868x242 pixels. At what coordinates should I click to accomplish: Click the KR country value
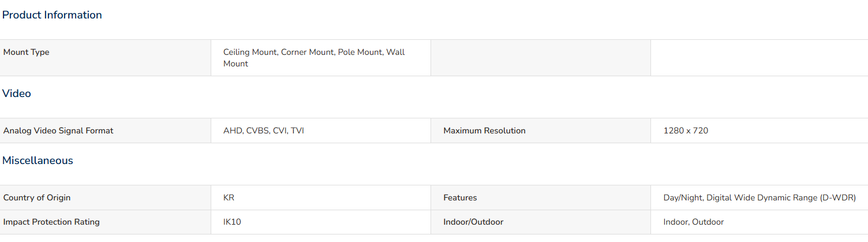tap(229, 198)
